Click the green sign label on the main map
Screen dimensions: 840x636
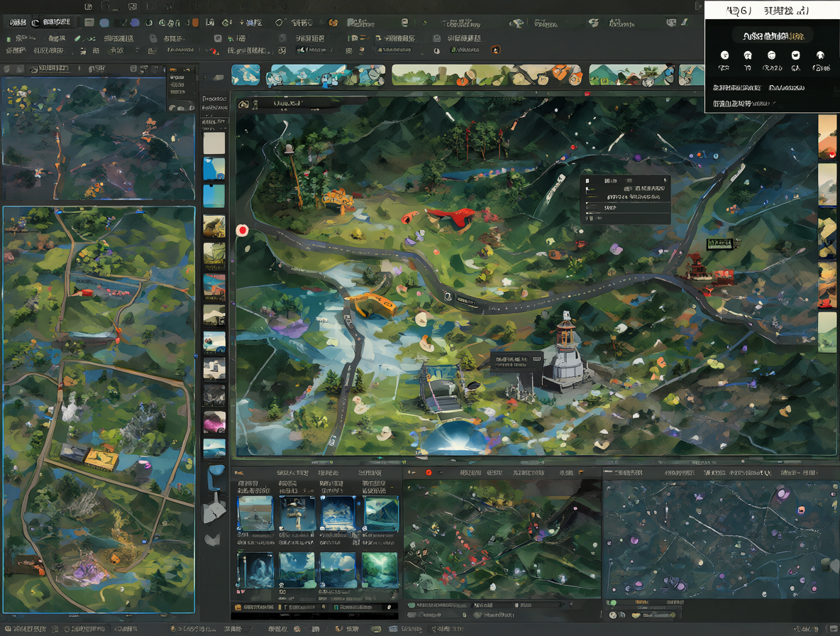tap(719, 244)
